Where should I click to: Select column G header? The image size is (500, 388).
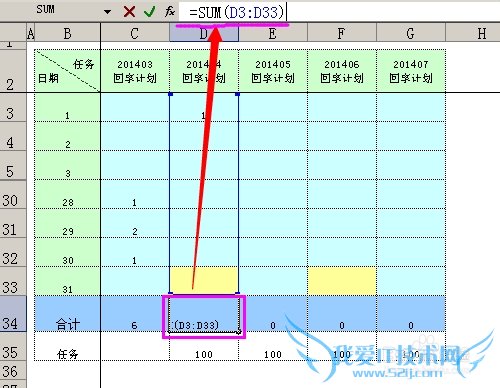[411, 33]
